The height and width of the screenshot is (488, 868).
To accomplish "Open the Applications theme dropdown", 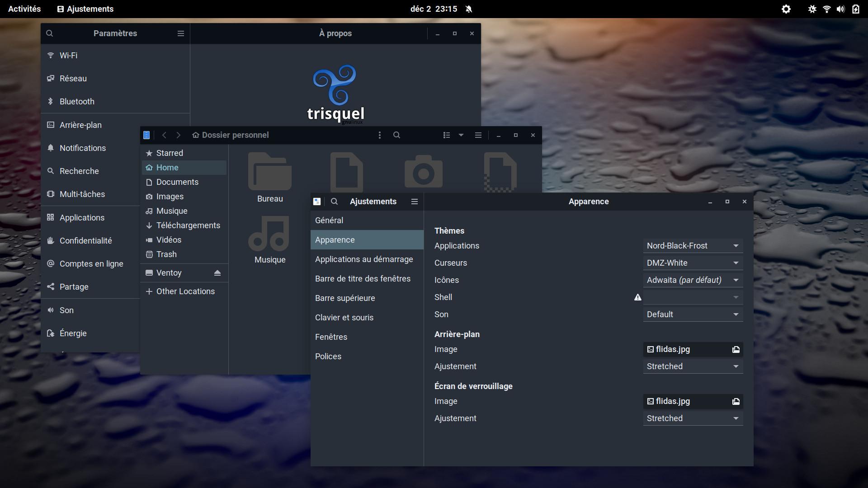I will (693, 246).
